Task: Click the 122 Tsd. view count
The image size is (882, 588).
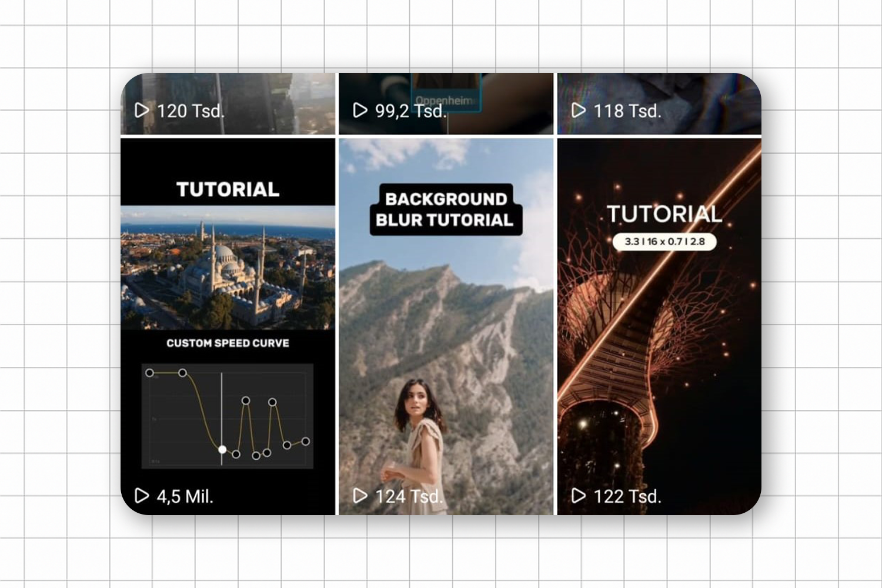Action: [627, 496]
